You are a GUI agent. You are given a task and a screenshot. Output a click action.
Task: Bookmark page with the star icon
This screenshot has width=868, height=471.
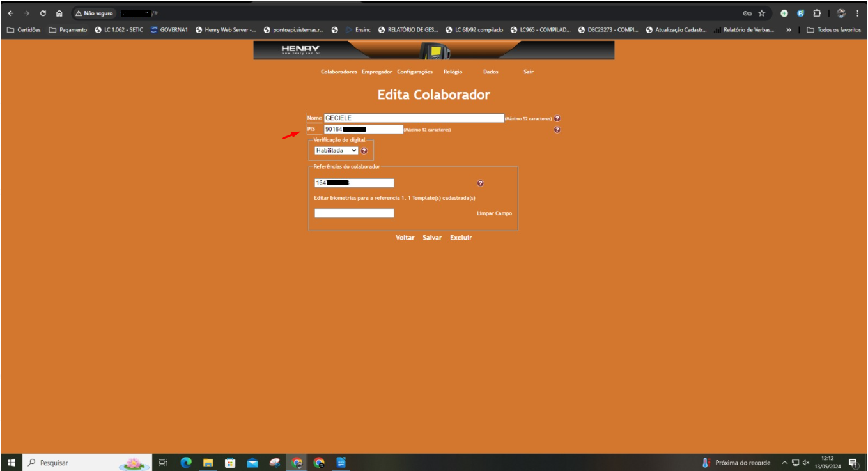pyautogui.click(x=762, y=13)
